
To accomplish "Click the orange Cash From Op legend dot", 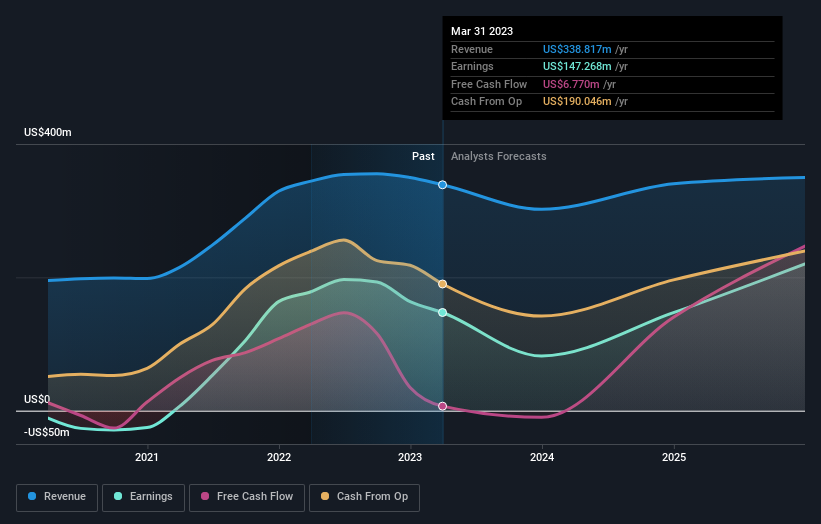I will [325, 496].
